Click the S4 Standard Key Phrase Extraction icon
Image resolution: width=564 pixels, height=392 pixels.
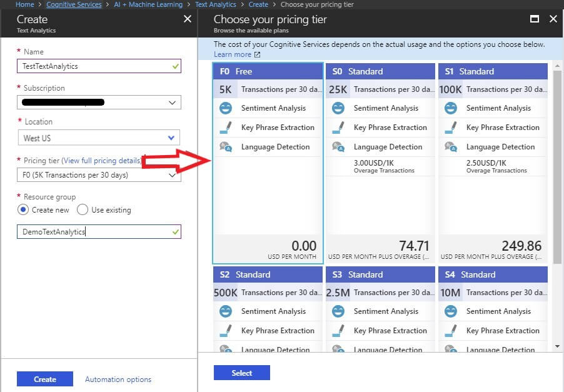[451, 331]
